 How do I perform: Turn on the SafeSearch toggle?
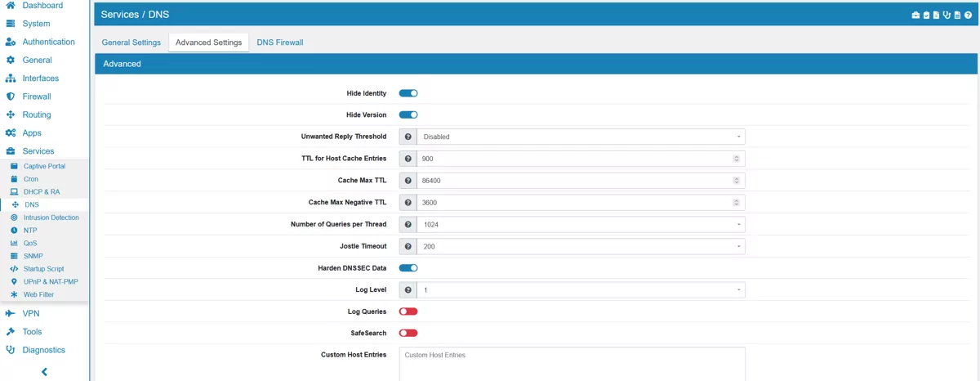408,333
